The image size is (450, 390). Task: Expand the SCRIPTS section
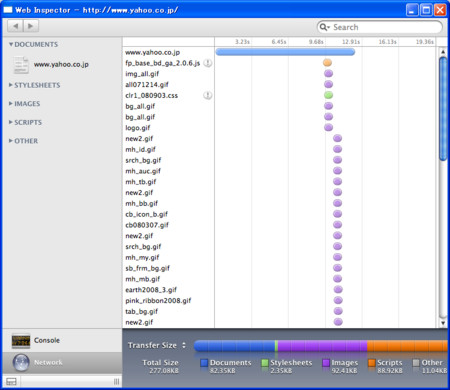click(25, 122)
